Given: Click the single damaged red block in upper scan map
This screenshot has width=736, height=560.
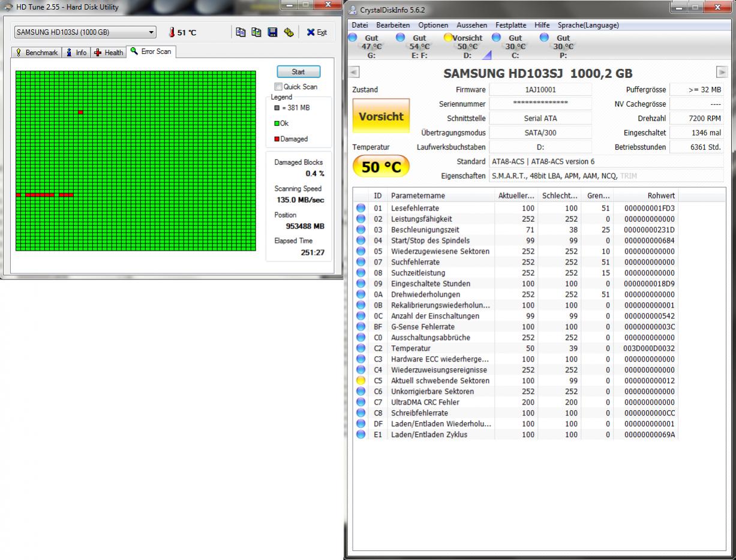Looking at the screenshot, I should pyautogui.click(x=80, y=112).
